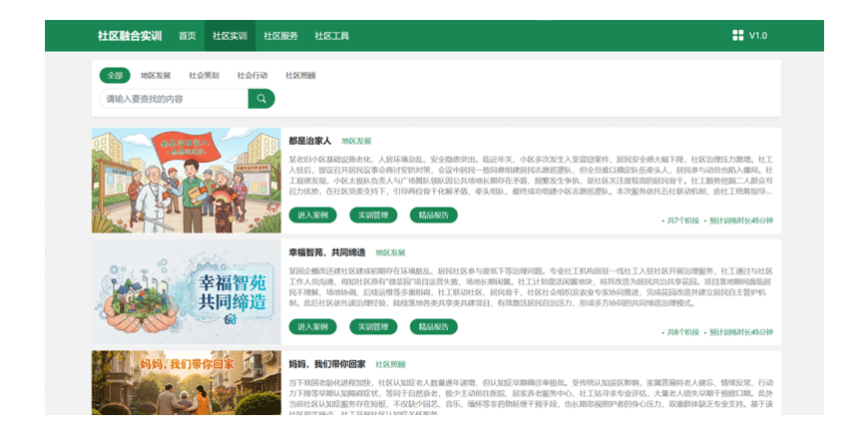Viewport: 868px width, 440px height.
Task: Open 精品报告 for 都是治家人
Action: 433,216
